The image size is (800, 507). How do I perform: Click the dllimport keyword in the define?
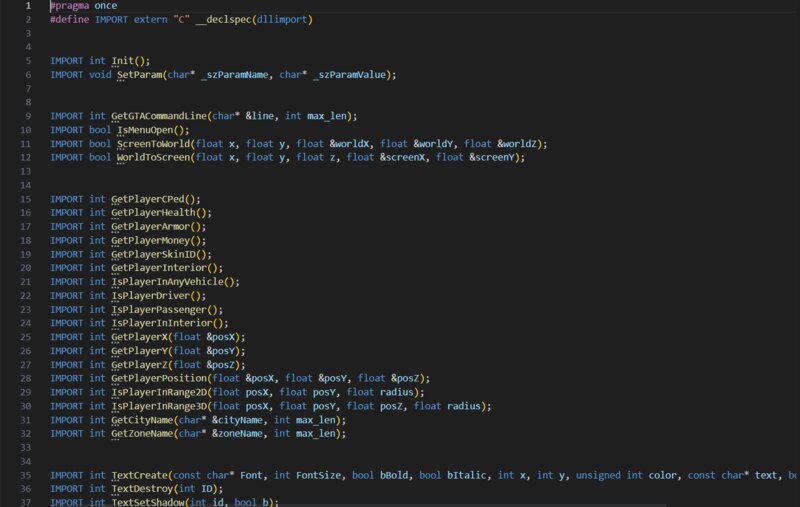point(283,19)
